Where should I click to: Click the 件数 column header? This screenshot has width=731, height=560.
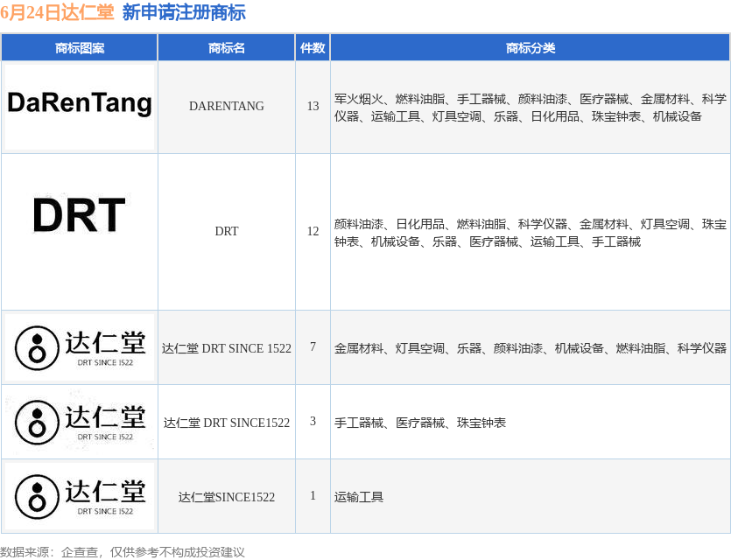point(313,47)
